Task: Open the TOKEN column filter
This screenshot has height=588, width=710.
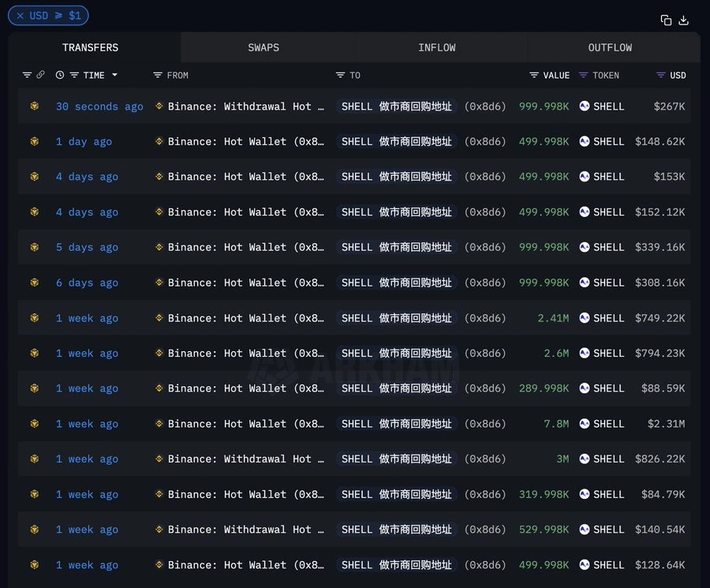Action: 583,75
